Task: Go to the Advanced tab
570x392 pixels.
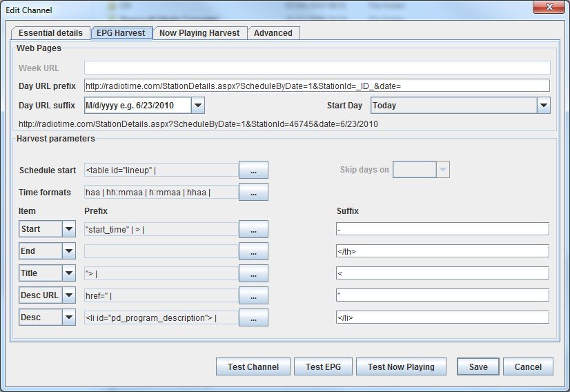Action: click(x=273, y=33)
